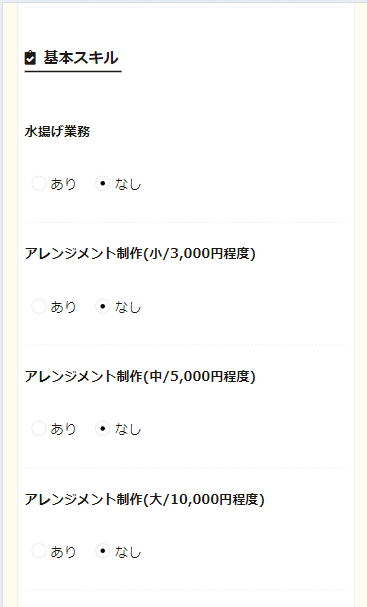Choose あり radio for アレンジメント制作(小/3,000円程度)
The width and height of the screenshot is (367, 607).
[x=39, y=307]
